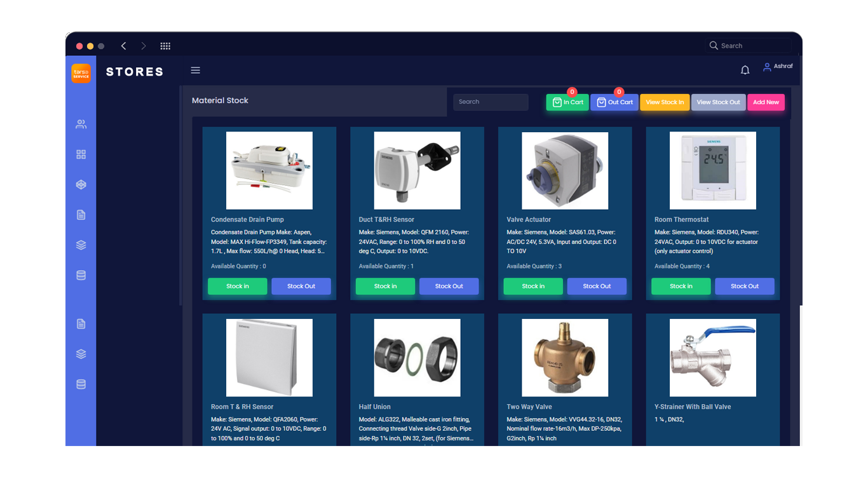Click the Ashraf user profile icon
This screenshot has height=488, width=868.
coord(767,67)
